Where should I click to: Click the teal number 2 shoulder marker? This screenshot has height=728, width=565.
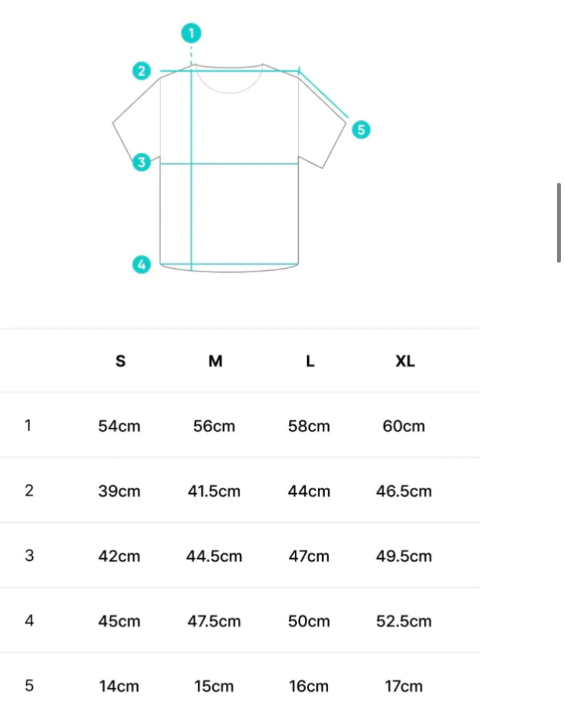[x=141, y=70]
